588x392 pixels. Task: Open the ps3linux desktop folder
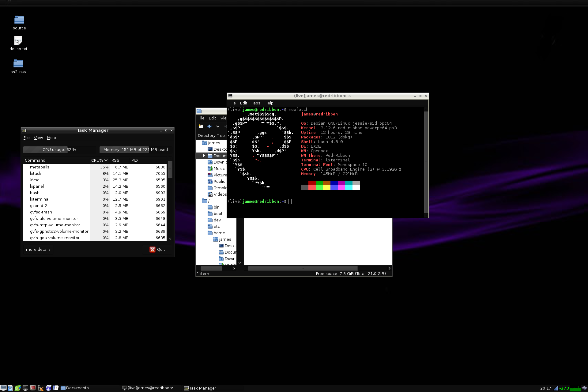tap(18, 64)
